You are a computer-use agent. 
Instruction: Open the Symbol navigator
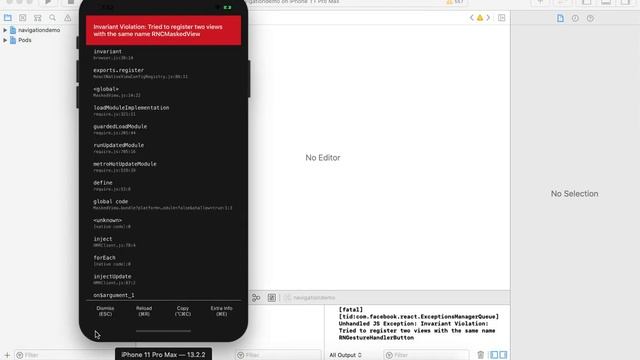click(x=38, y=18)
